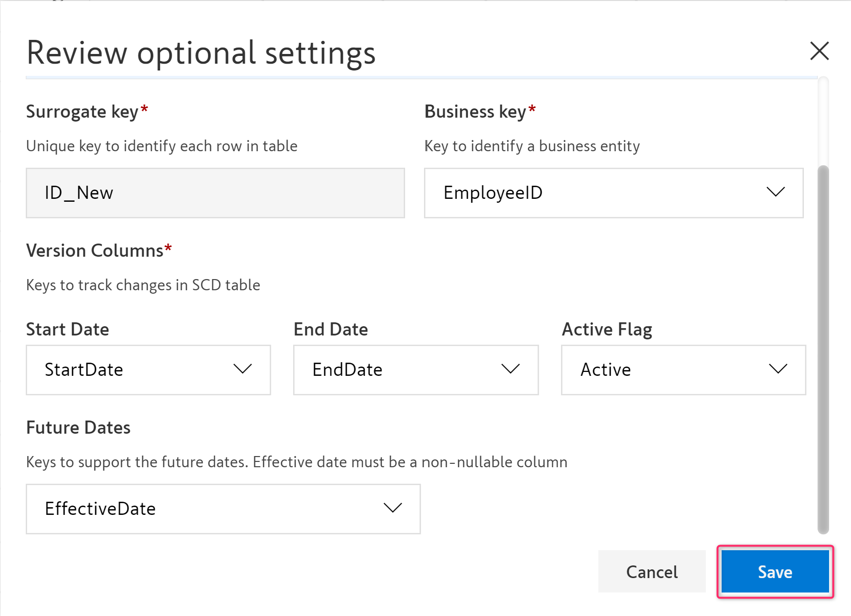The width and height of the screenshot is (851, 616).
Task: Click the End Date chevron arrow
Action: 510,370
